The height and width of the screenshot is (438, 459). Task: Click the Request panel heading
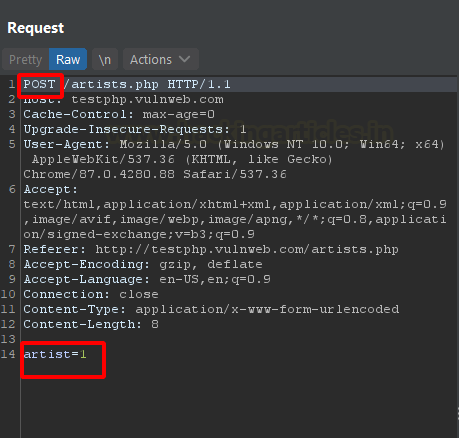(x=36, y=28)
